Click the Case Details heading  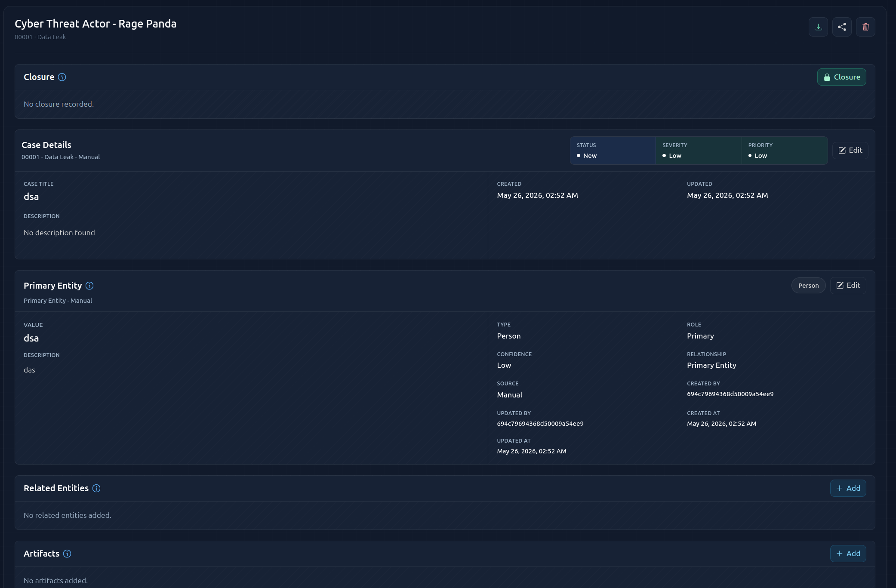[x=46, y=145]
